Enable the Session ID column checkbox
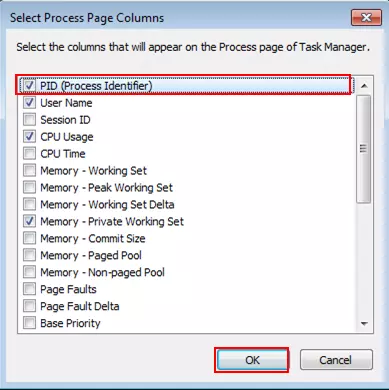Screen dimensions: 389x390 click(x=29, y=120)
